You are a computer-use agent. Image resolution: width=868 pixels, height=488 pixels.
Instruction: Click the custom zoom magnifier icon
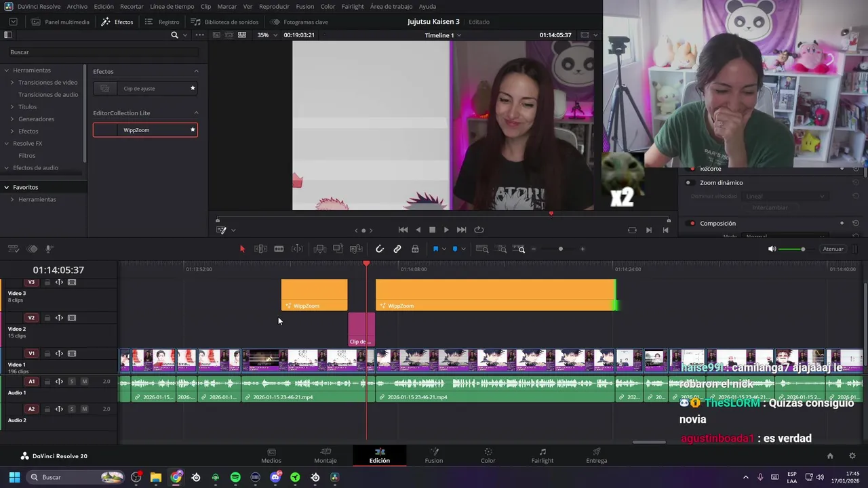(x=519, y=249)
